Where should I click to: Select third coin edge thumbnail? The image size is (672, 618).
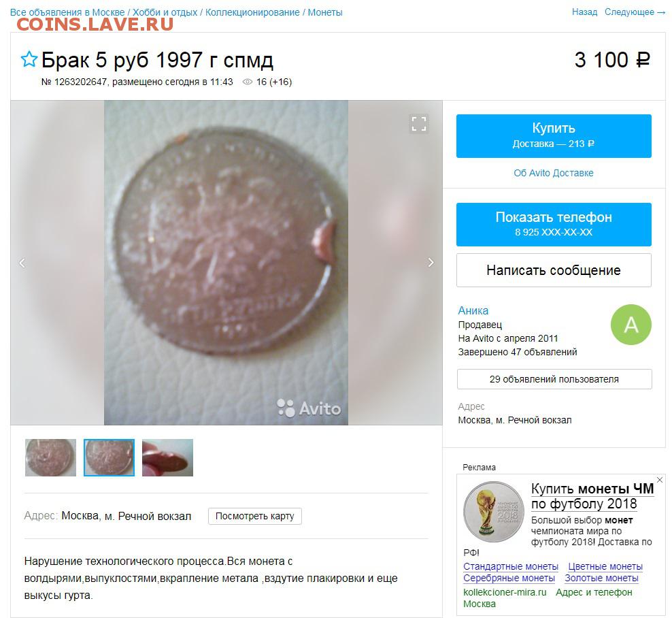coord(167,457)
